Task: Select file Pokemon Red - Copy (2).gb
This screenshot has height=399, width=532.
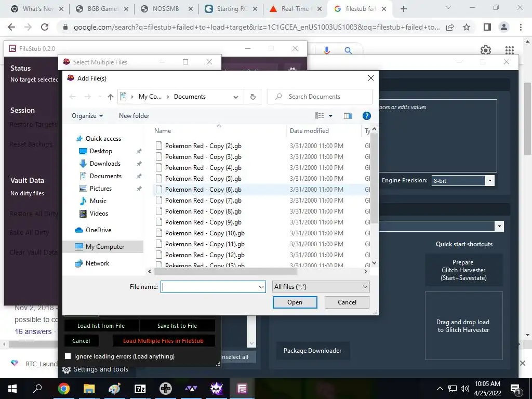Action: tap(203, 146)
